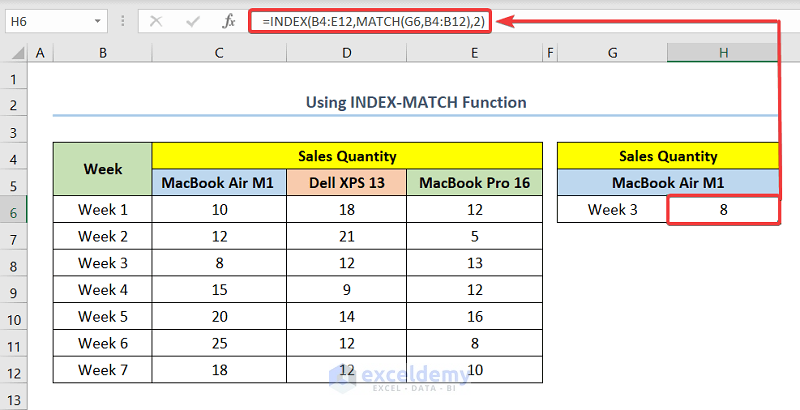Image resolution: width=800 pixels, height=410 pixels.
Task: Select column H header
Action: pyautogui.click(x=723, y=52)
